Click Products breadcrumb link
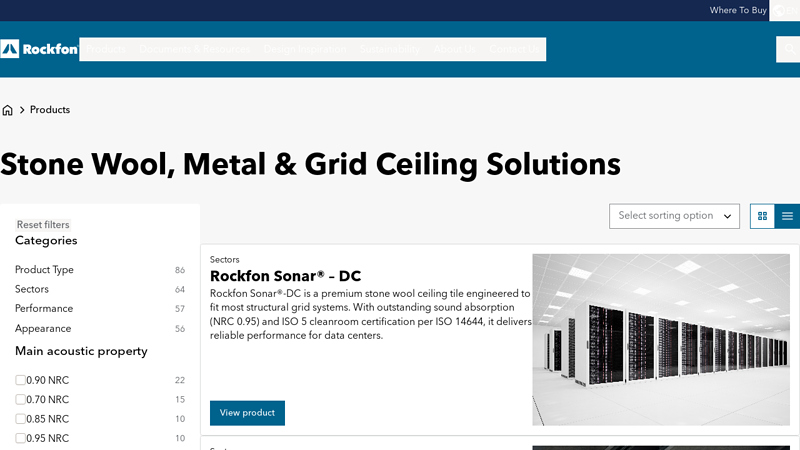Image resolution: width=800 pixels, height=450 pixels. point(50,110)
